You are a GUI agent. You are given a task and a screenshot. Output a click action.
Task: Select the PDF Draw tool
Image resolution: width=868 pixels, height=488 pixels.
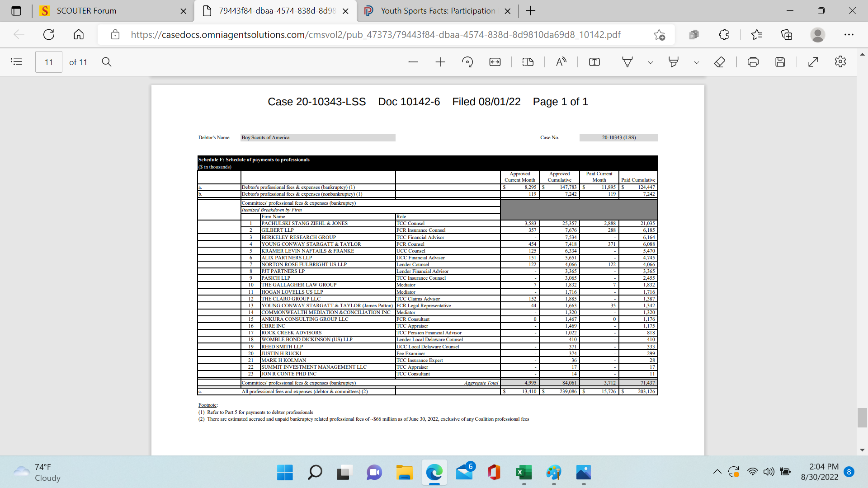[627, 62]
